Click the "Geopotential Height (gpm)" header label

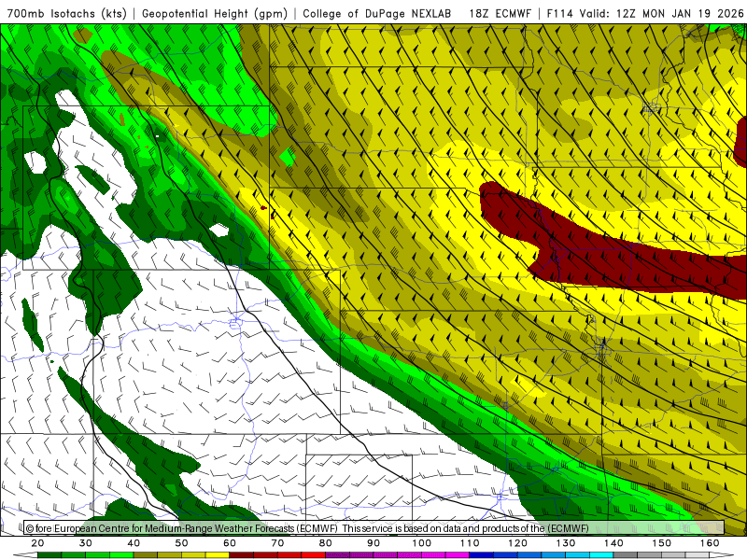pos(215,13)
